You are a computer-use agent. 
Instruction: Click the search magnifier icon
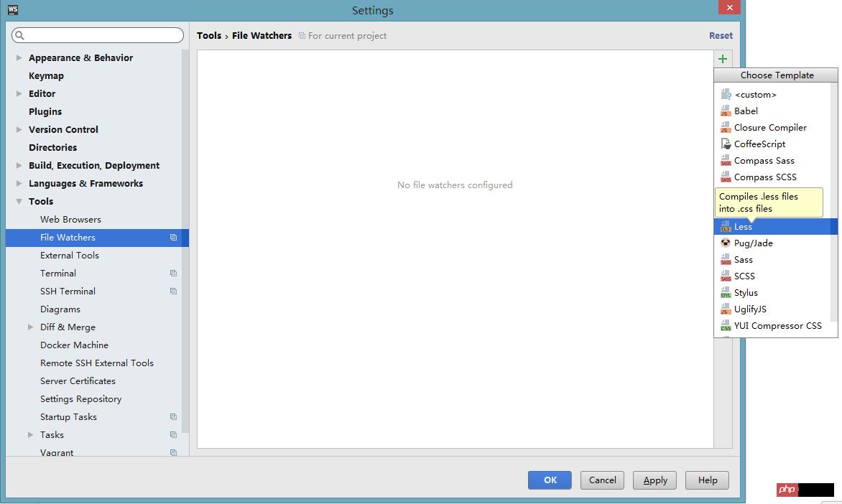[x=20, y=35]
